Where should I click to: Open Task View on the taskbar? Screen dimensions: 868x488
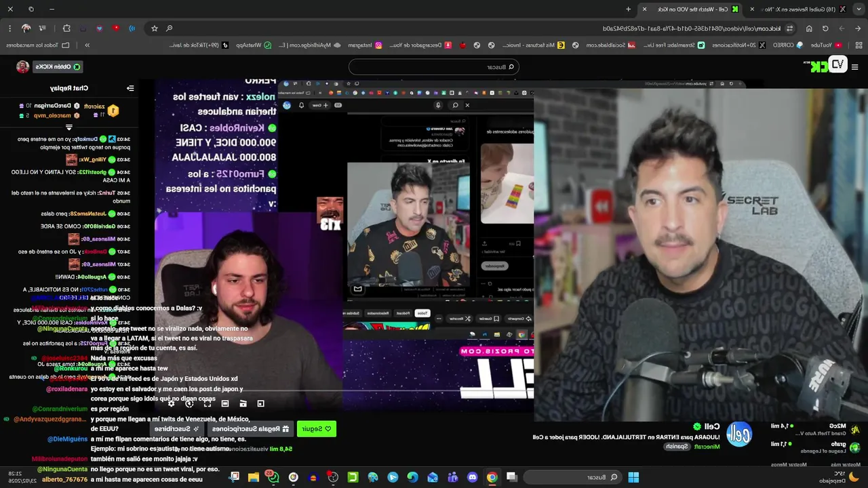(511, 477)
